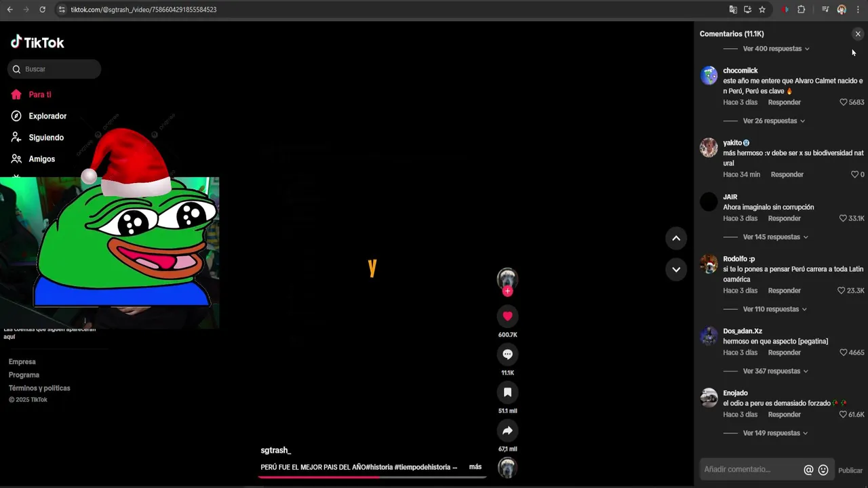This screenshot has height=488, width=868.
Task: Like chocomilck's comment
Action: 844,102
